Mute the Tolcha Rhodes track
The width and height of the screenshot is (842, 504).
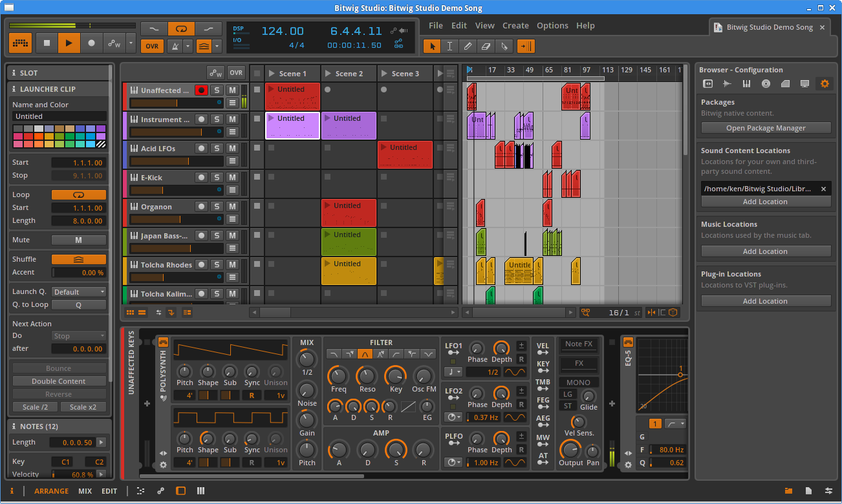(232, 265)
